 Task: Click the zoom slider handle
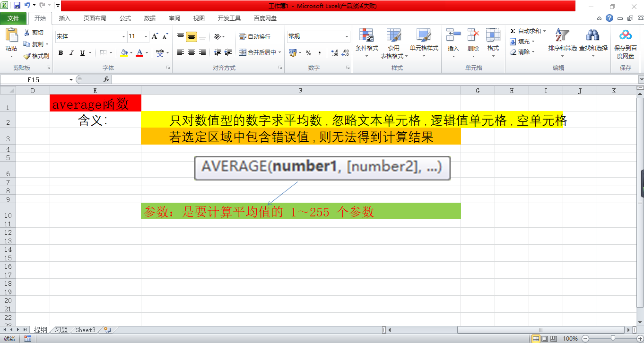pos(613,338)
